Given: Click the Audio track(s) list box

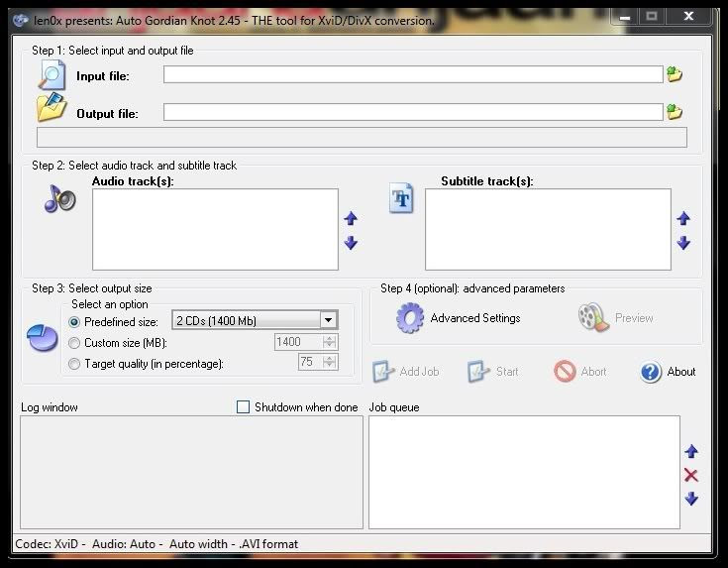Looking at the screenshot, I should click(216, 229).
